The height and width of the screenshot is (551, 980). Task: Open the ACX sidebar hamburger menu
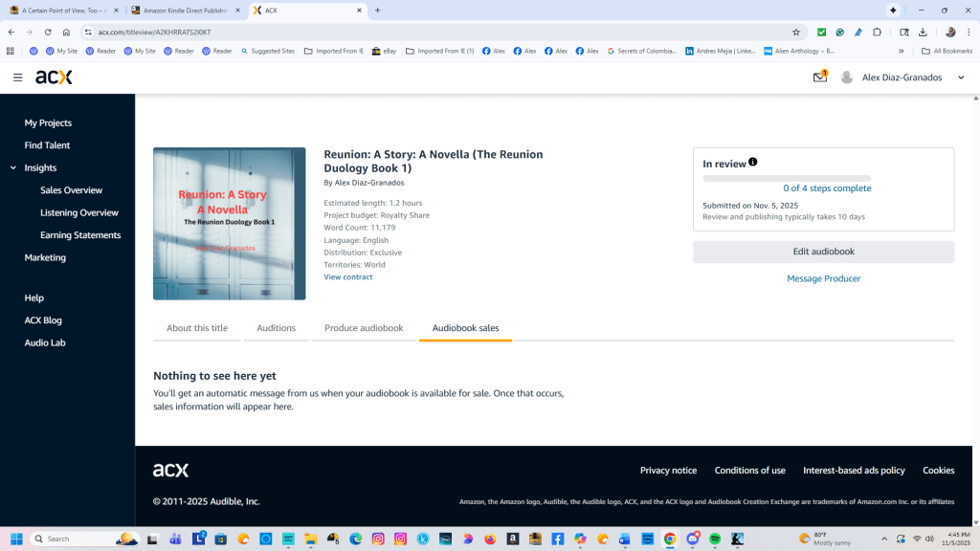pyautogui.click(x=17, y=77)
